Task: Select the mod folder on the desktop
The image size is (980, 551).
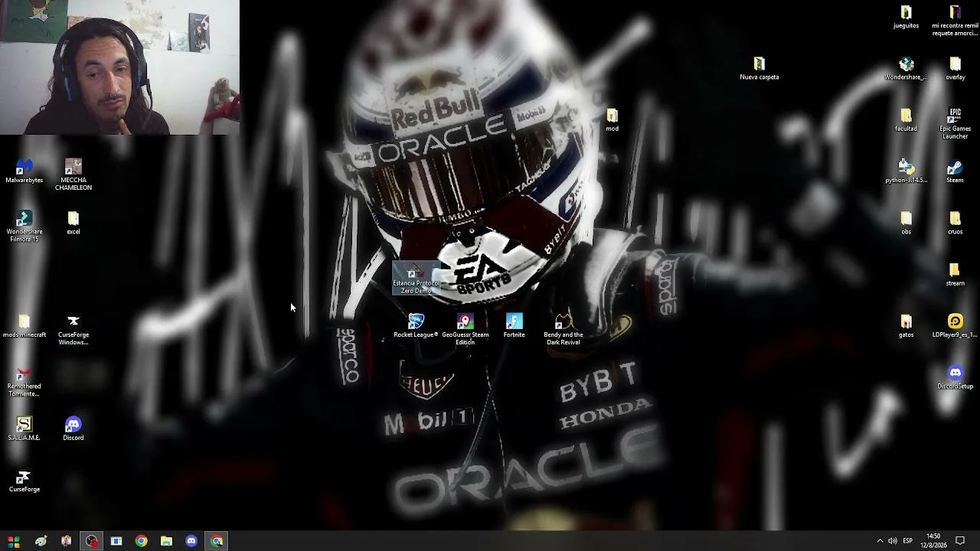Action: (612, 119)
